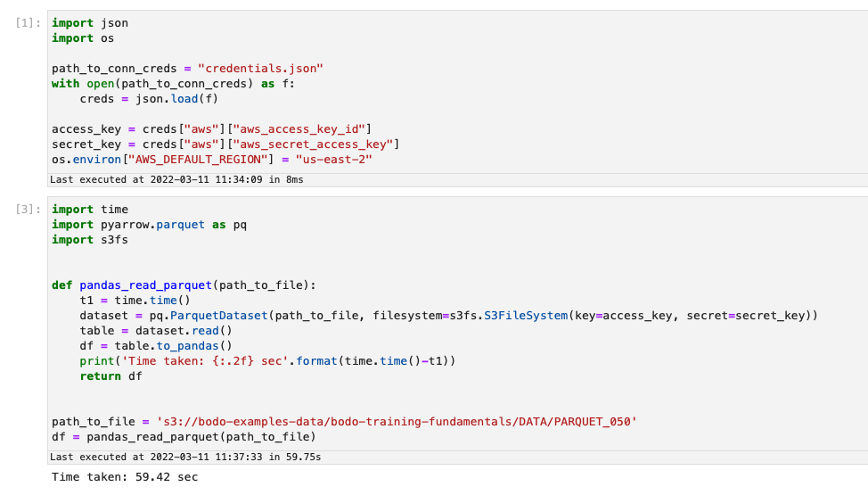Viewport: 868px width, 495px height.
Task: Click the access_key assignment line
Action: click(x=211, y=129)
